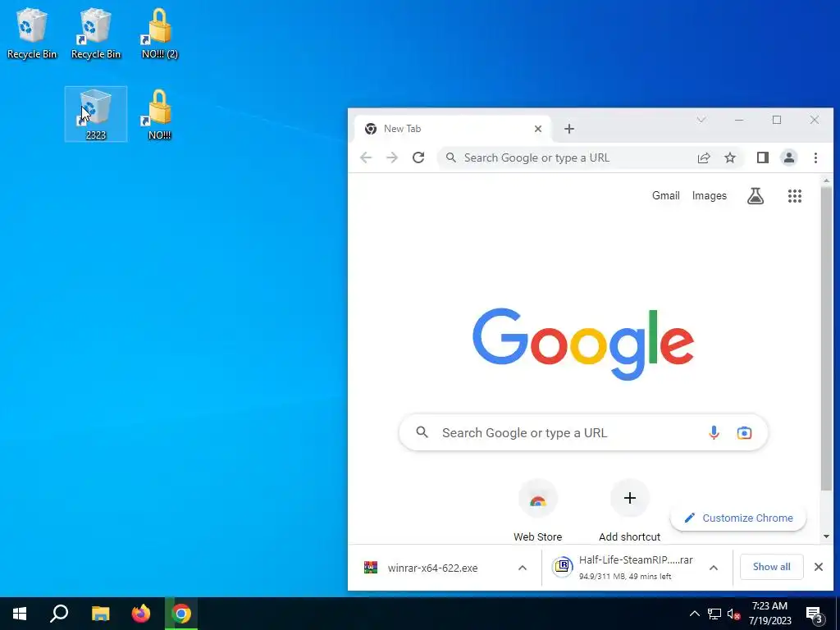Image resolution: width=840 pixels, height=630 pixels.
Task: Open Search Labs flask icon
Action: pos(756,196)
